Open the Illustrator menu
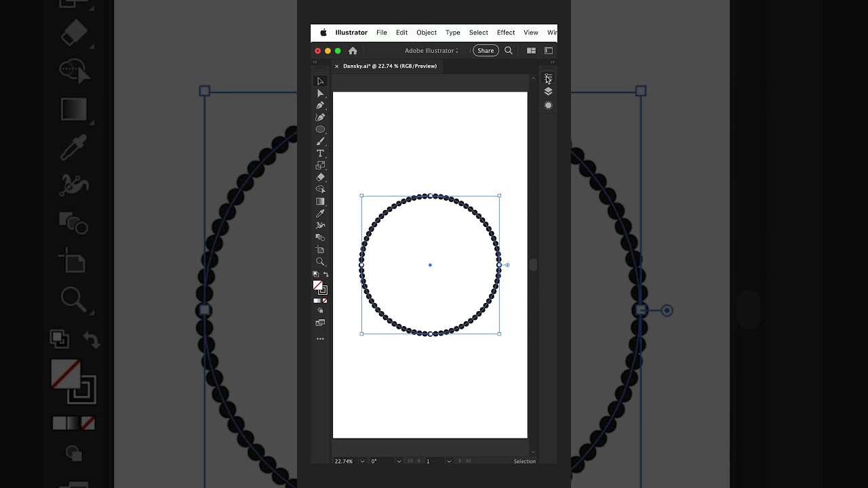This screenshot has height=488, width=868. coord(351,33)
